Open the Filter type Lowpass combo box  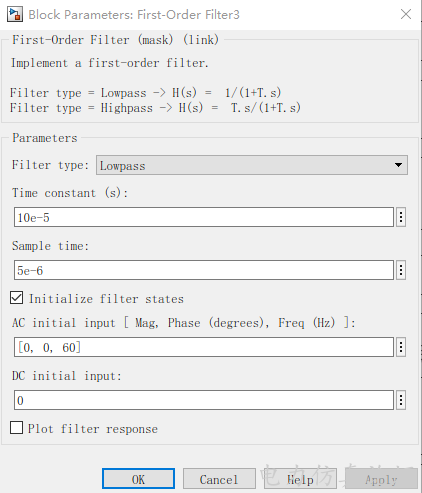pyautogui.click(x=252, y=165)
